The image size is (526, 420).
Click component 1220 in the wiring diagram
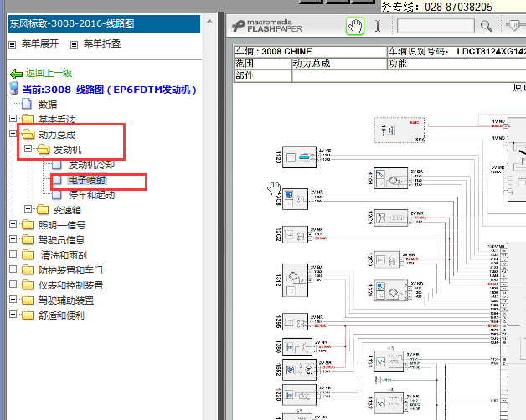(x=299, y=395)
